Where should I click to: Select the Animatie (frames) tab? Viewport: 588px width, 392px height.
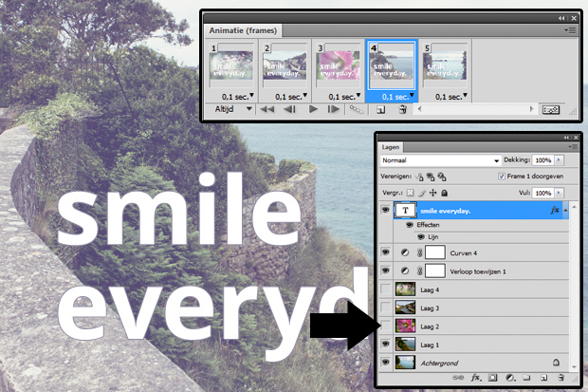[x=243, y=30]
